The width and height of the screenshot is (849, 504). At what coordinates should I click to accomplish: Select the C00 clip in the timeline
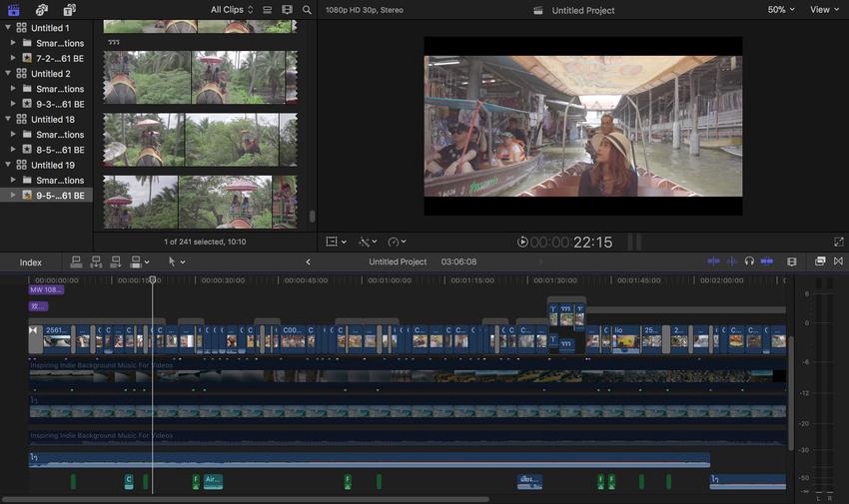[x=293, y=339]
